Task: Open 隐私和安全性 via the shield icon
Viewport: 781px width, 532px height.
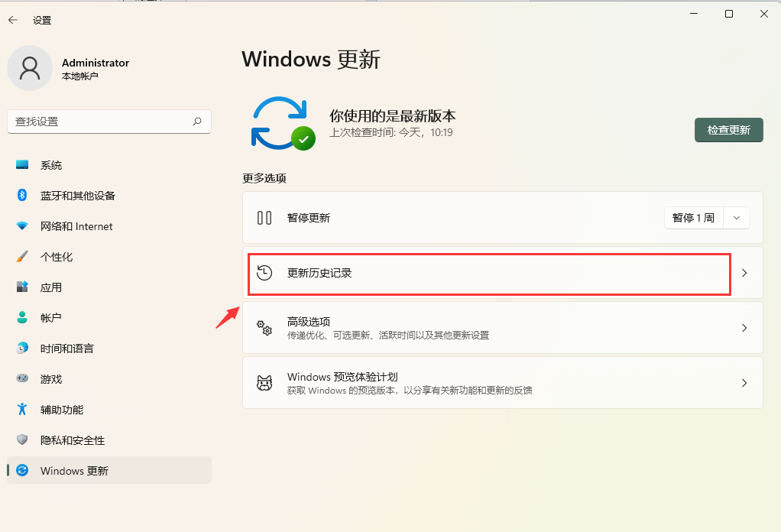Action: [x=21, y=440]
